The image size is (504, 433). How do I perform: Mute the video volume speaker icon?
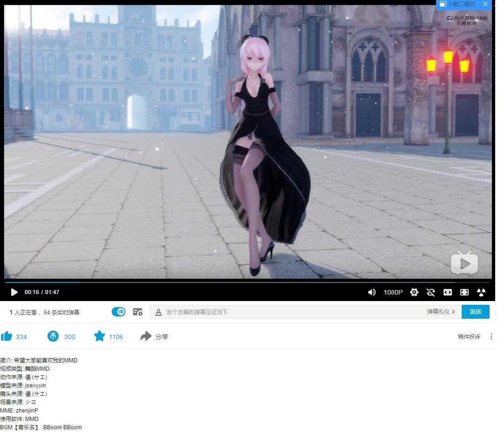(371, 292)
